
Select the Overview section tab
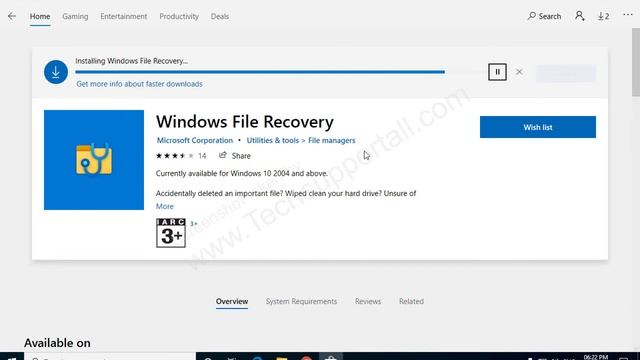point(232,301)
